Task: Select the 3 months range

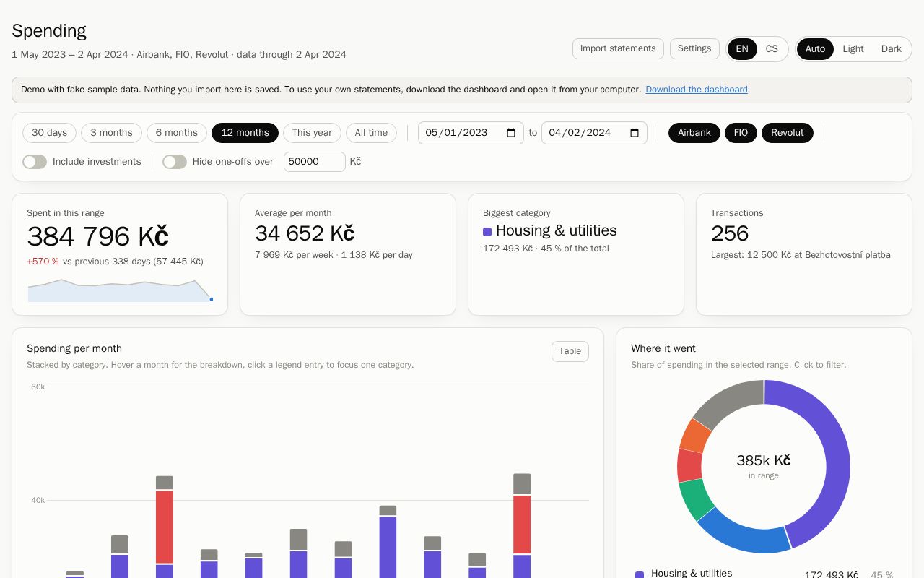Action: 111,133
